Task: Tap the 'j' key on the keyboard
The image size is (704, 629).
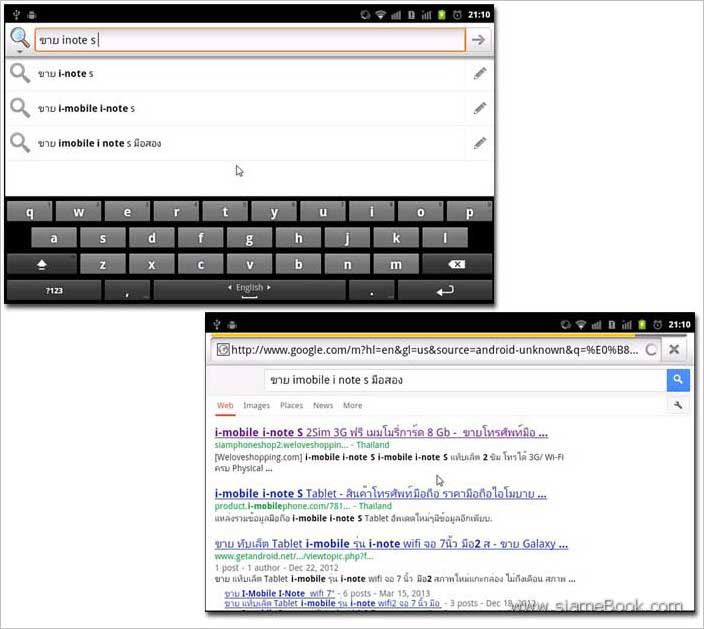Action: (x=347, y=238)
